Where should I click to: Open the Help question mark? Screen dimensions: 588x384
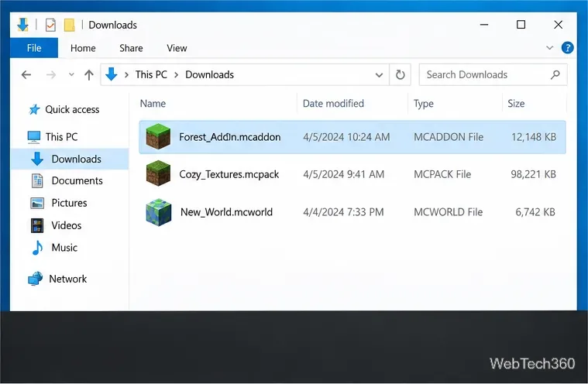[x=567, y=48]
